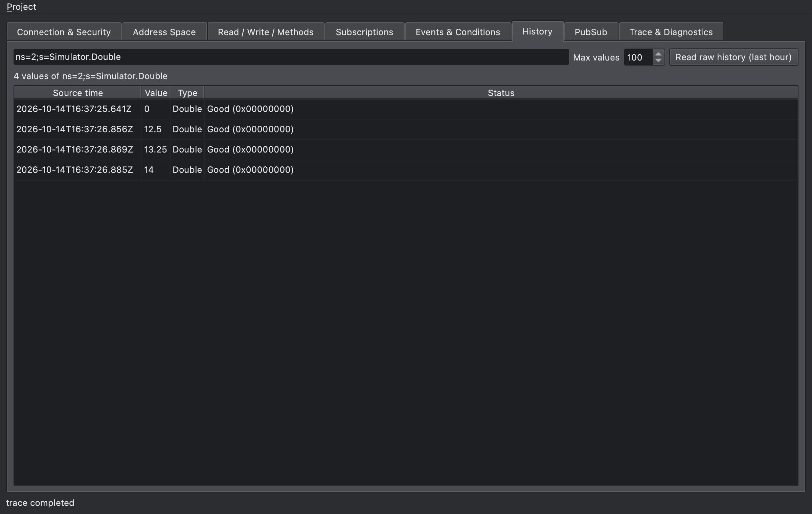Click the Status column header
812x514 pixels.
click(501, 93)
